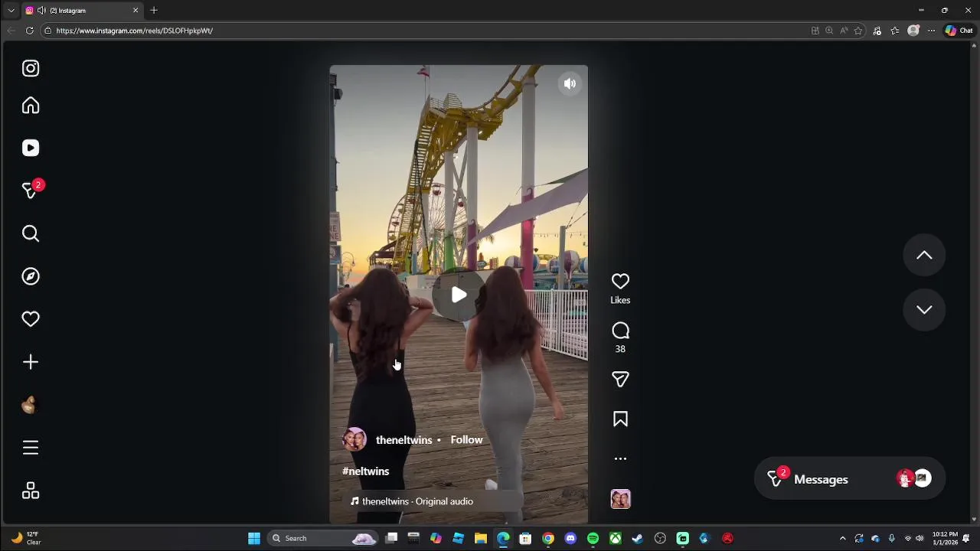Toggle the reel audio mute button
Viewport: 980px width, 551px height.
(570, 84)
